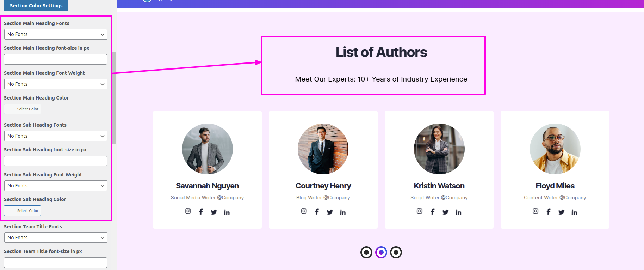The height and width of the screenshot is (270, 644).
Task: Open Floyd Miles's LinkedIn icon
Action: click(x=574, y=212)
